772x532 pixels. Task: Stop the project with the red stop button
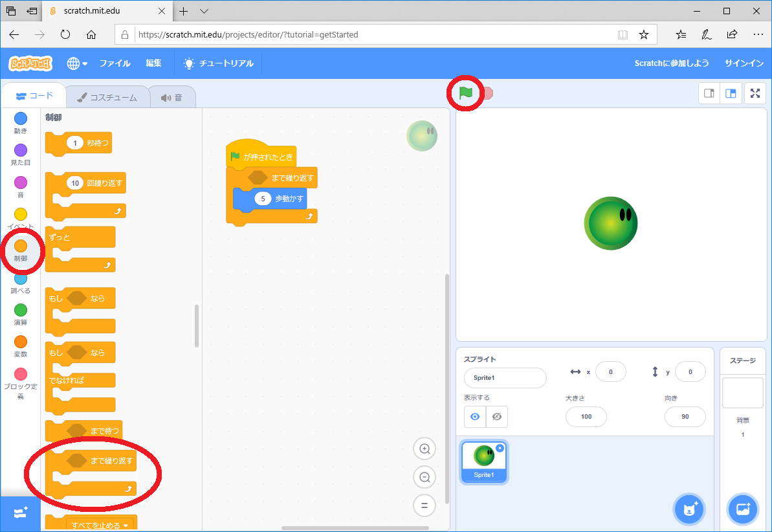(x=487, y=93)
